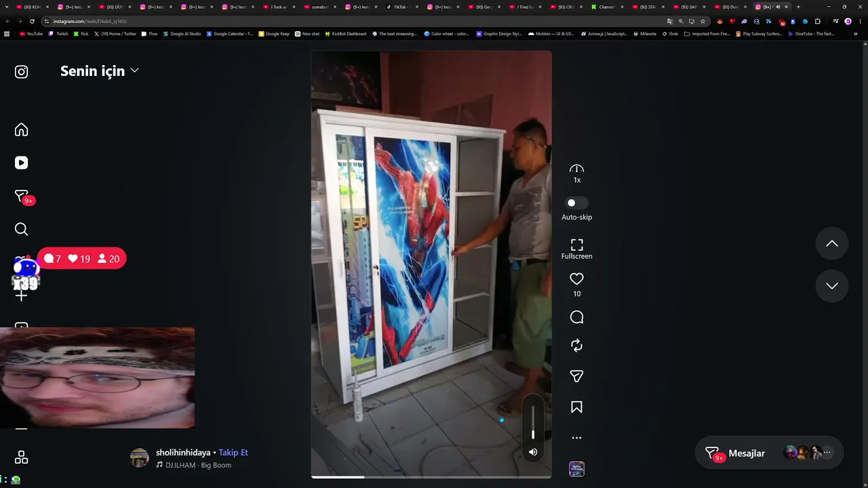The width and height of the screenshot is (868, 488).
Task: Show more bookmarks with the overflow chevron
Action: pos(856,34)
